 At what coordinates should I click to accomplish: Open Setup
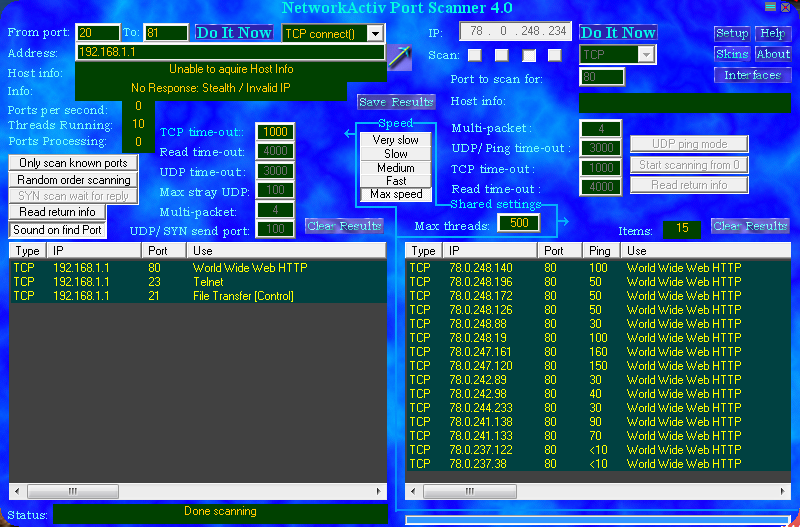pos(732,34)
